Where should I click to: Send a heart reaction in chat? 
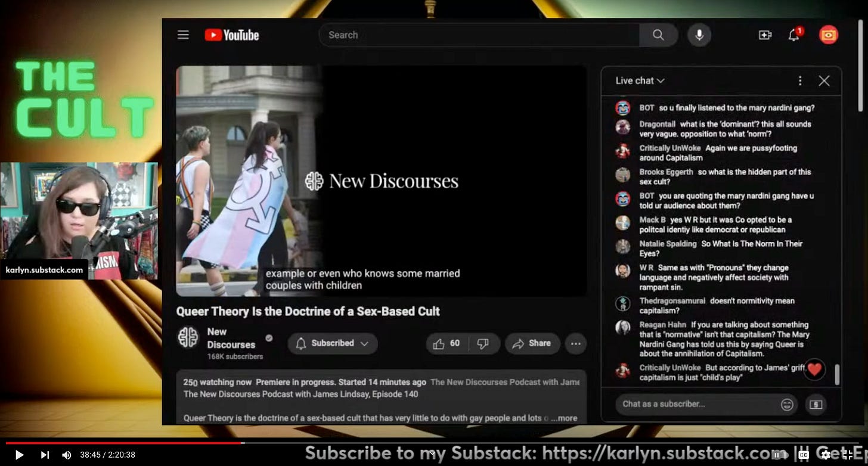click(x=814, y=369)
